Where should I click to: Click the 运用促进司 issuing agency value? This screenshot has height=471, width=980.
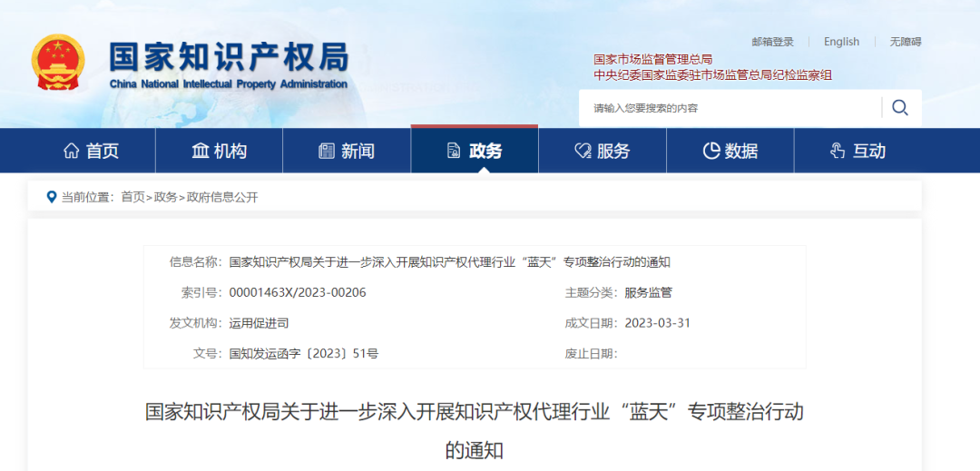click(x=259, y=323)
